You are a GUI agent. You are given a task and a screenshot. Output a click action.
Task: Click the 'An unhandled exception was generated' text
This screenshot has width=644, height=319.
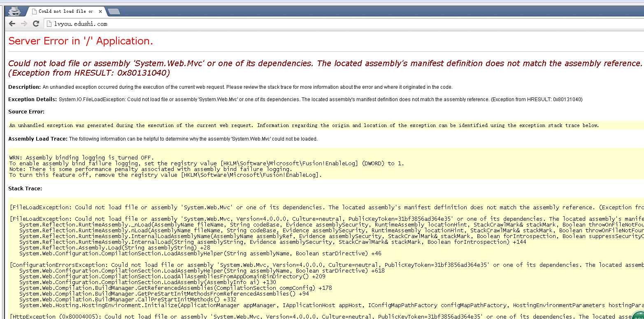pos(304,125)
